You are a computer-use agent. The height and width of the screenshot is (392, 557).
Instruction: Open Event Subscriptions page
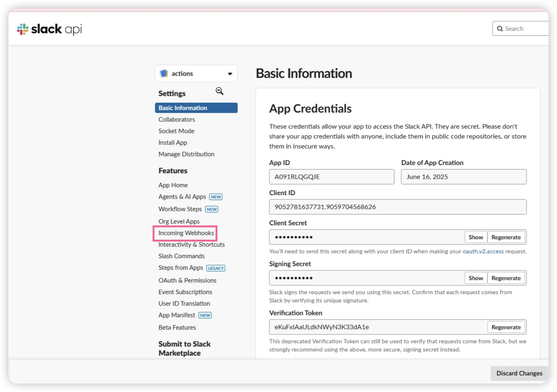click(x=185, y=292)
